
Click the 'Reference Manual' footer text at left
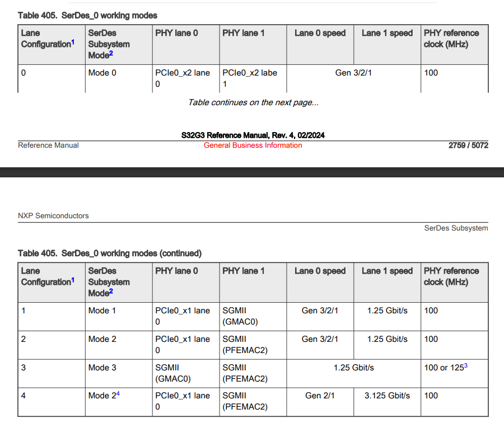point(48,145)
